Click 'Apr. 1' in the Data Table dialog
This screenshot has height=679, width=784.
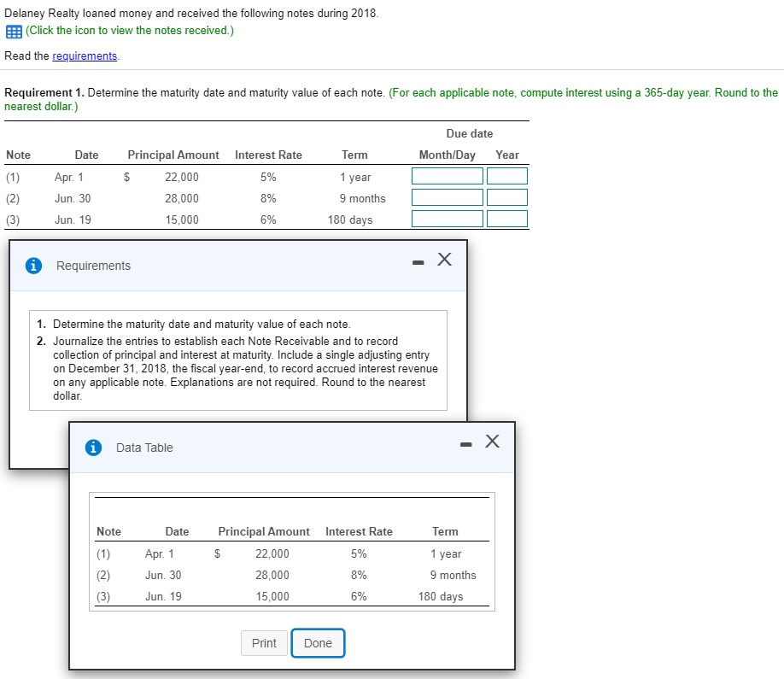(160, 554)
